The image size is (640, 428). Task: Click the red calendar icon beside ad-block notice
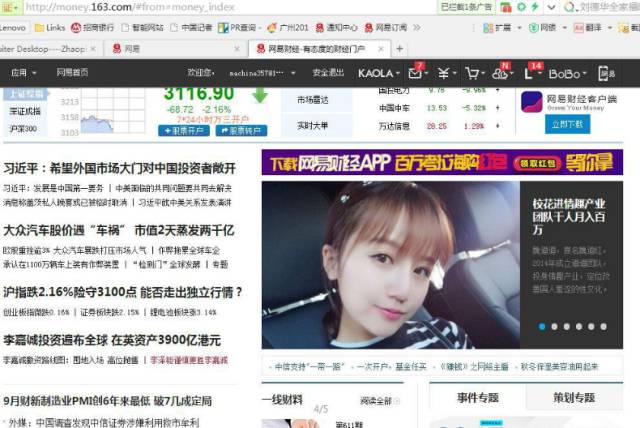506,7
